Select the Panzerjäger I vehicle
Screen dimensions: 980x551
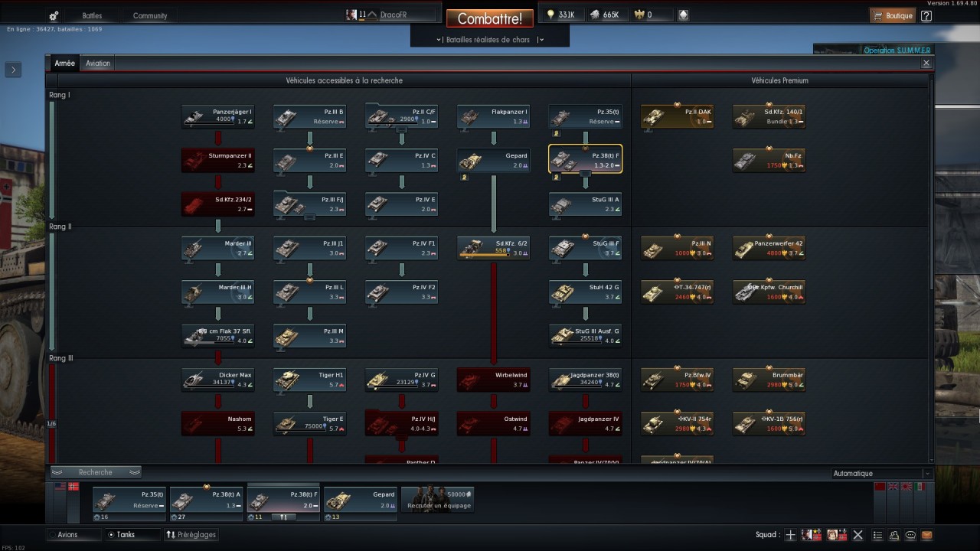coord(218,116)
